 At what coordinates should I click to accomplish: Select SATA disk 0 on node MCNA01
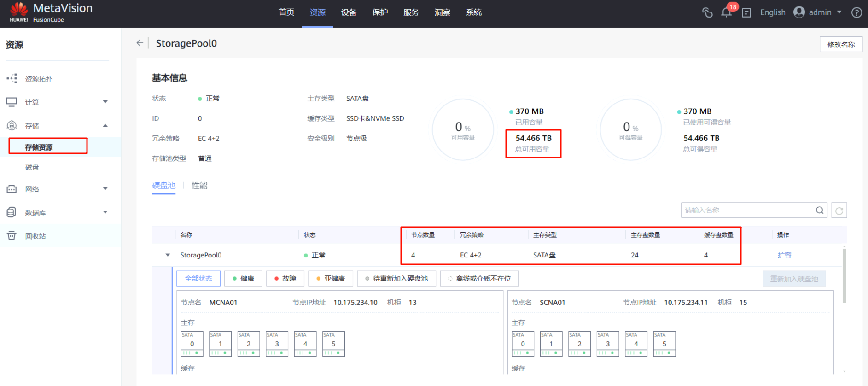click(192, 344)
